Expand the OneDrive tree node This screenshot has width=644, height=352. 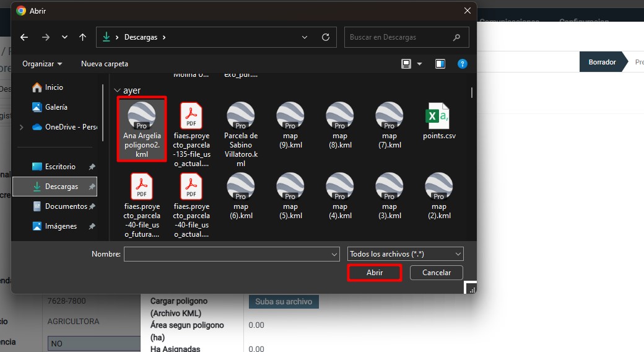click(22, 127)
